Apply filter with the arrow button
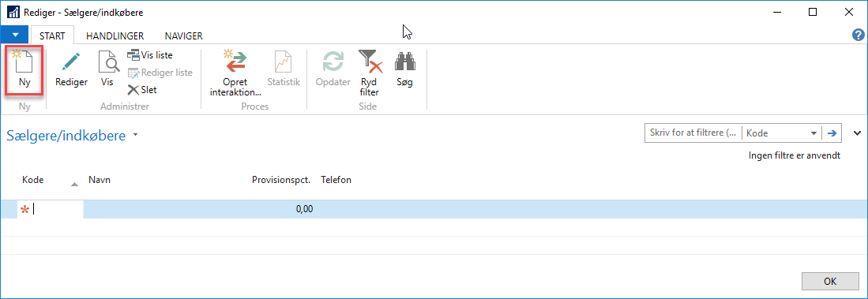Image resolution: width=868 pixels, height=299 pixels. tap(832, 133)
